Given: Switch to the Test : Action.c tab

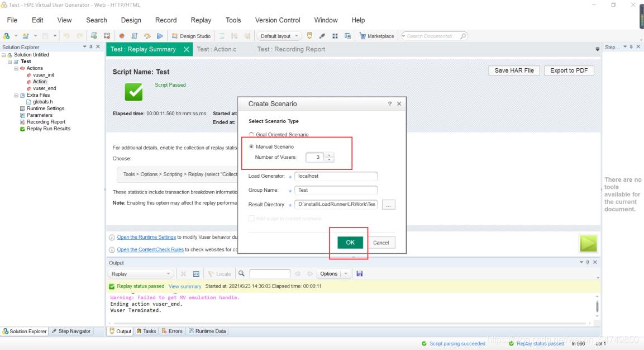Looking at the screenshot, I should point(217,49).
